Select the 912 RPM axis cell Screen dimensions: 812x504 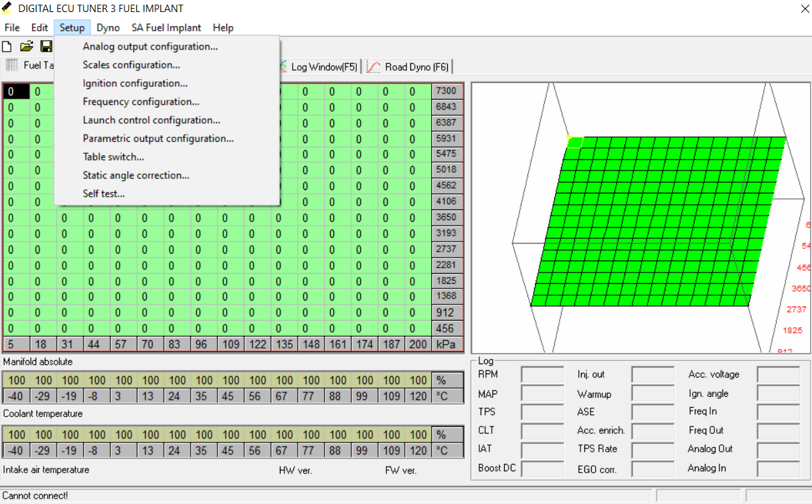446,312
